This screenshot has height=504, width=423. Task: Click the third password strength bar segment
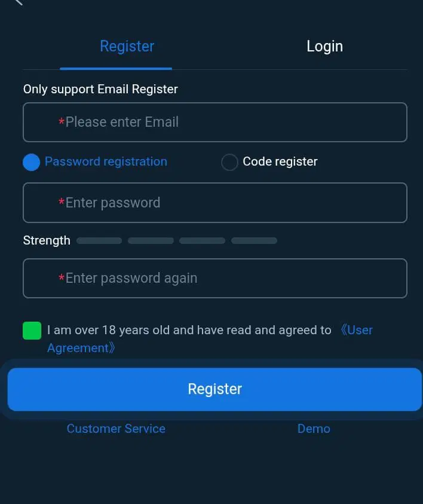pos(203,241)
